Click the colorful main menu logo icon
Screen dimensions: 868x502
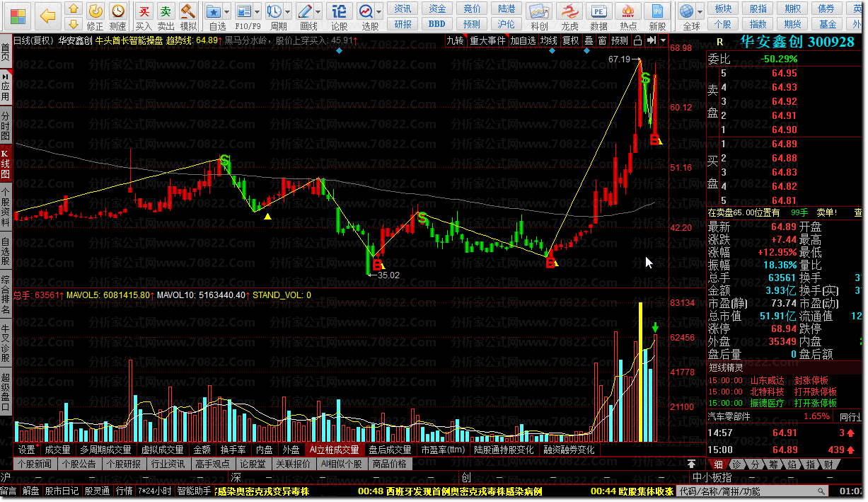[16, 15]
